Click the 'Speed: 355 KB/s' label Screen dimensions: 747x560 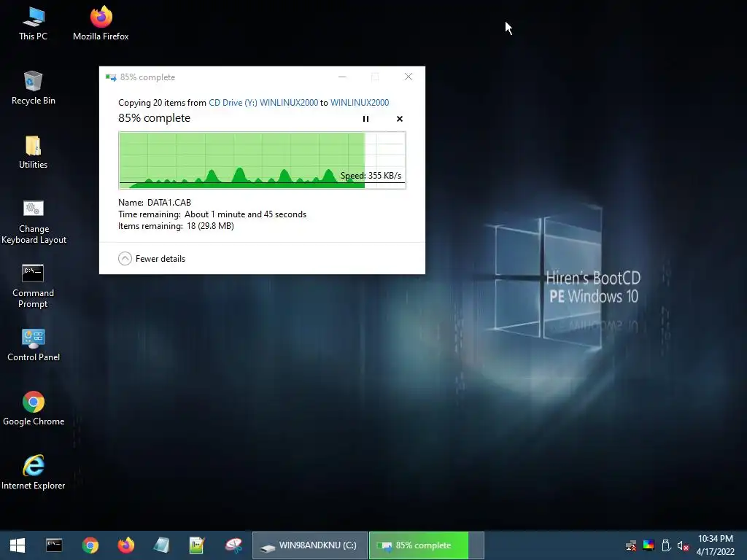371,176
